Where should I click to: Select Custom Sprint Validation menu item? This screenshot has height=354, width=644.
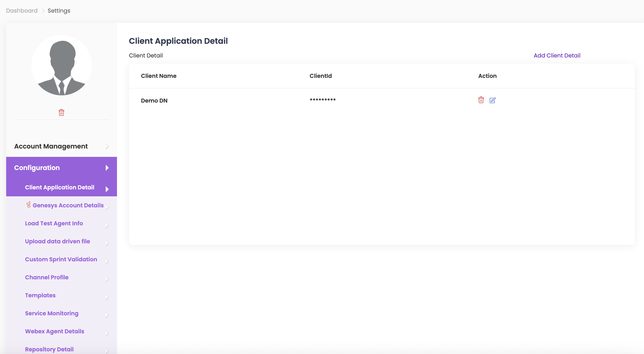click(61, 259)
